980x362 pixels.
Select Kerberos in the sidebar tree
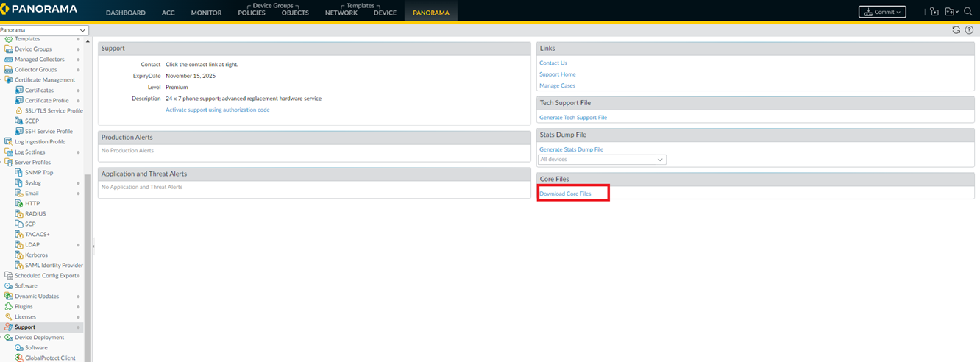[36, 255]
